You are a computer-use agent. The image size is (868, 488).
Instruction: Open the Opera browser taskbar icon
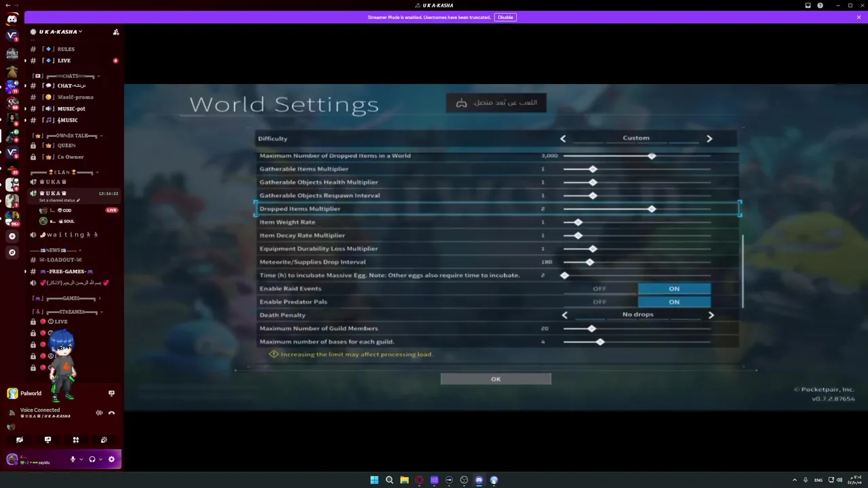click(x=419, y=480)
